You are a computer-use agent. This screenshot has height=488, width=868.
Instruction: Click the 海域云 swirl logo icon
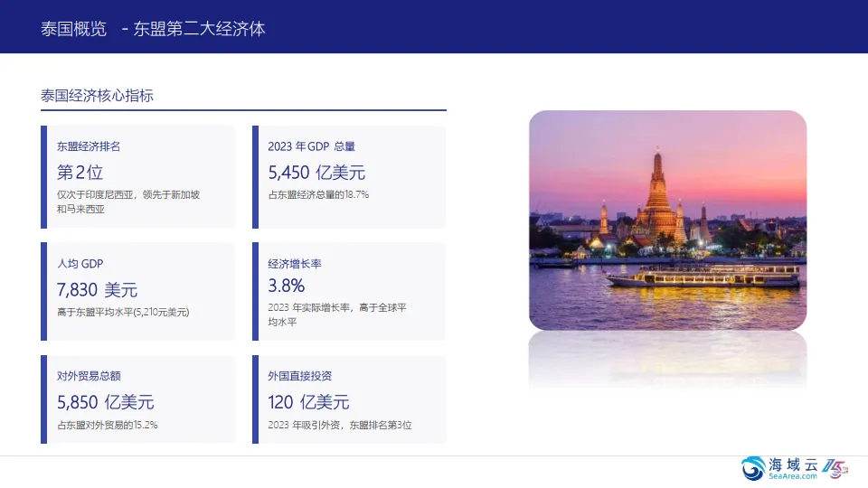tap(753, 469)
